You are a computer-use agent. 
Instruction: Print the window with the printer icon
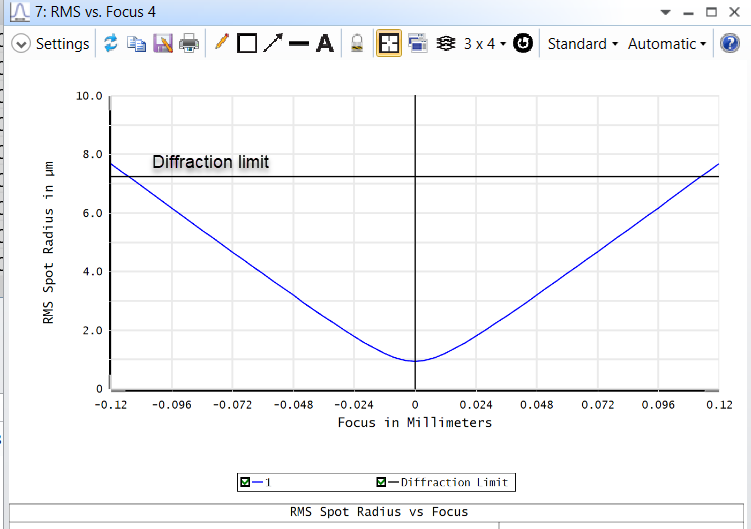pyautogui.click(x=189, y=44)
